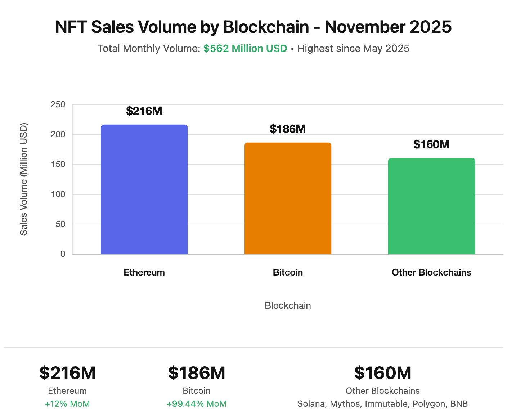Click the Highest since May 2025 text
The width and height of the screenshot is (516, 420).
point(353,49)
